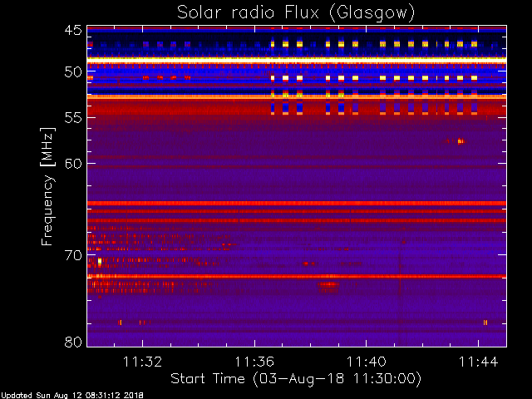Click the 'Start Time (03-Aug-18 11:30:00)' label

coord(296,379)
